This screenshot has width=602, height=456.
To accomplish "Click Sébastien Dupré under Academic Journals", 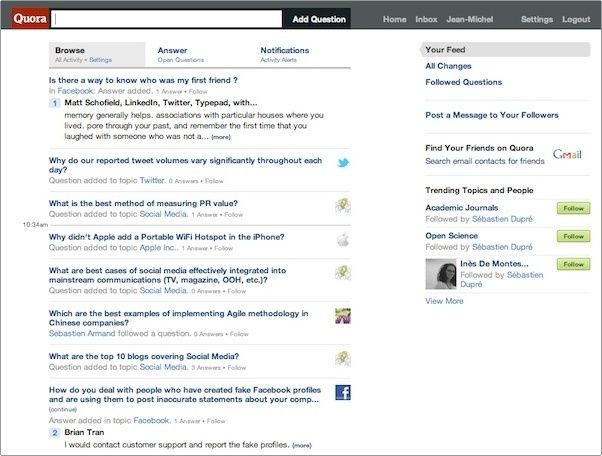I will [x=502, y=219].
